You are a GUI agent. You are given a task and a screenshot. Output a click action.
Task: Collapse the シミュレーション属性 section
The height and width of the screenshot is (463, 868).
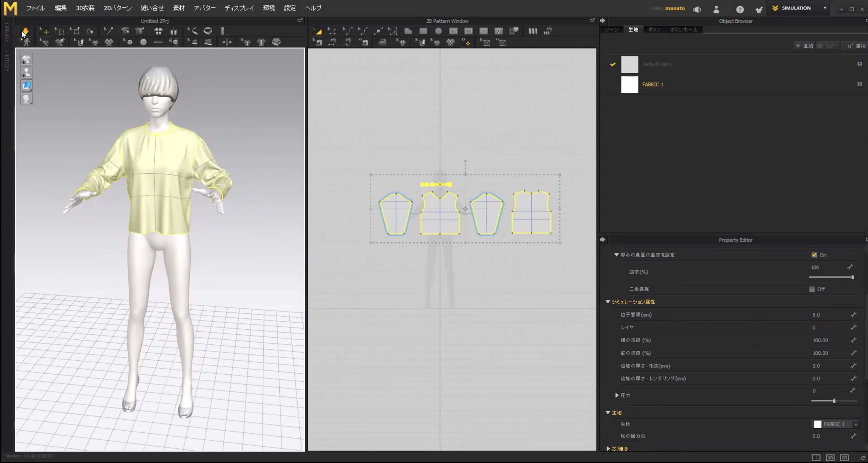pyautogui.click(x=608, y=302)
